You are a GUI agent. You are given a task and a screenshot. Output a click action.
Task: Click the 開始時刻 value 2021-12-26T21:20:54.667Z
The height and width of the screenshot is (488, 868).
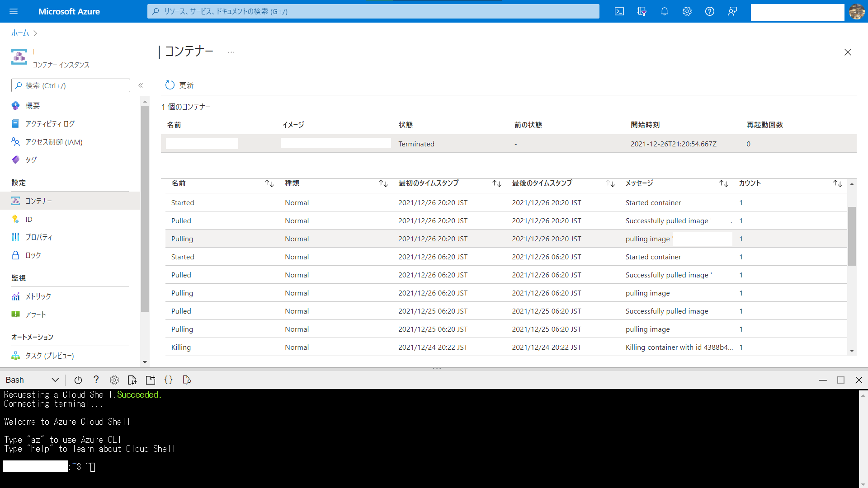(x=674, y=144)
